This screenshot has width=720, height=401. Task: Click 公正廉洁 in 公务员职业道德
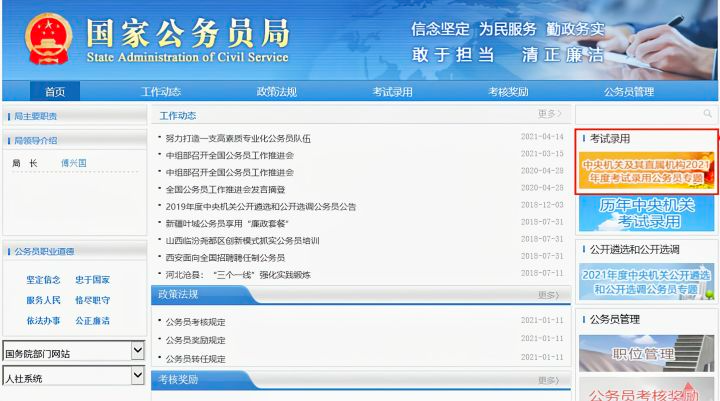[92, 321]
